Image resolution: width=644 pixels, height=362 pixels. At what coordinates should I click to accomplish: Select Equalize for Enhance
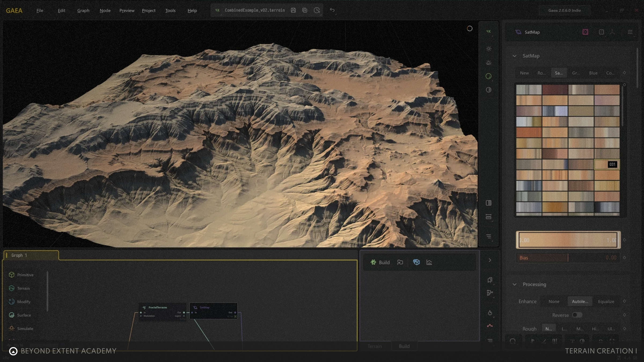606,301
